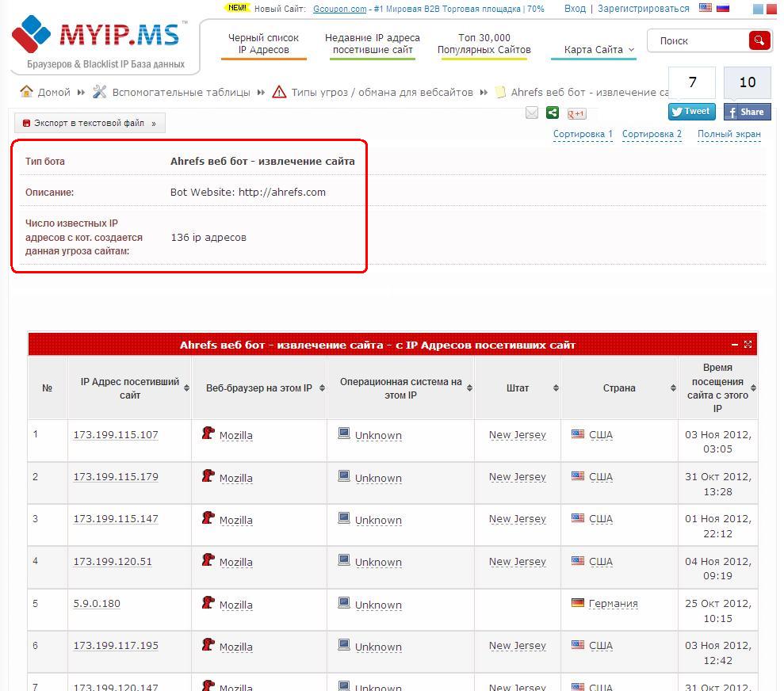784x691 pixels.
Task: Switch language via the US flag icon
Action: [x=706, y=8]
